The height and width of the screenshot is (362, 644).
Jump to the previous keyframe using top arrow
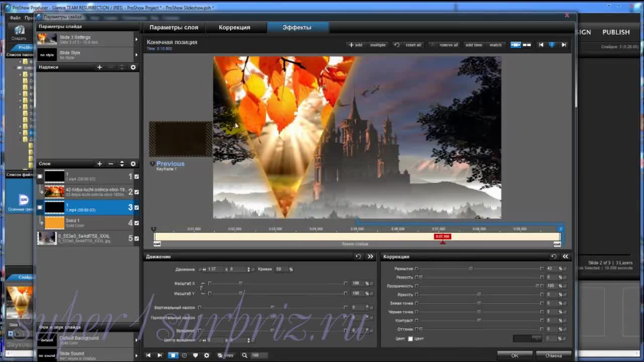point(541,45)
